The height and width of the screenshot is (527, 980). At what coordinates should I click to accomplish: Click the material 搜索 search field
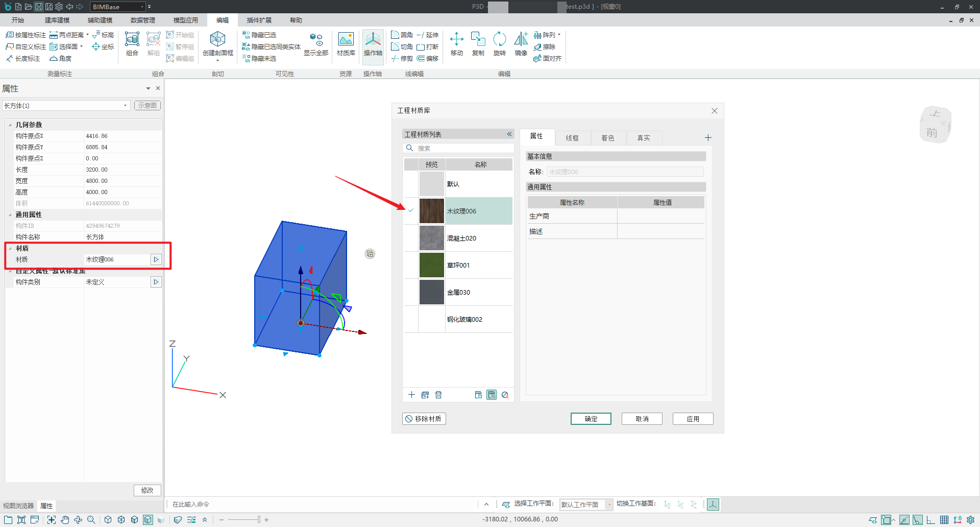pos(462,148)
